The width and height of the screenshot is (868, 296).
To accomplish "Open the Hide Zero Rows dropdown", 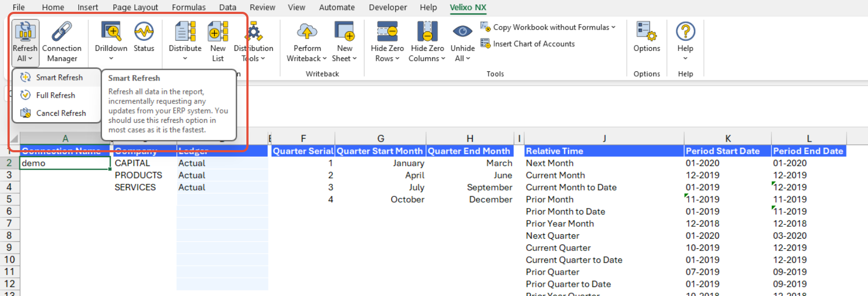I will 397,58.
